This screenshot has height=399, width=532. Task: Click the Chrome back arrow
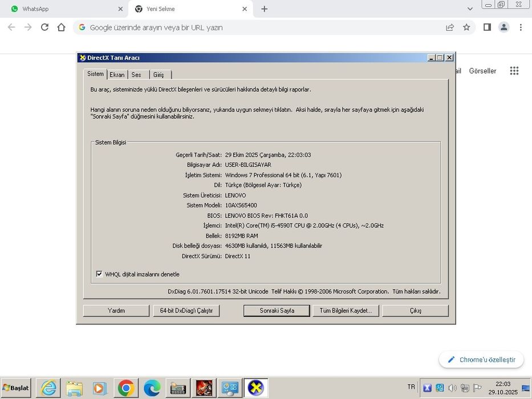11,27
